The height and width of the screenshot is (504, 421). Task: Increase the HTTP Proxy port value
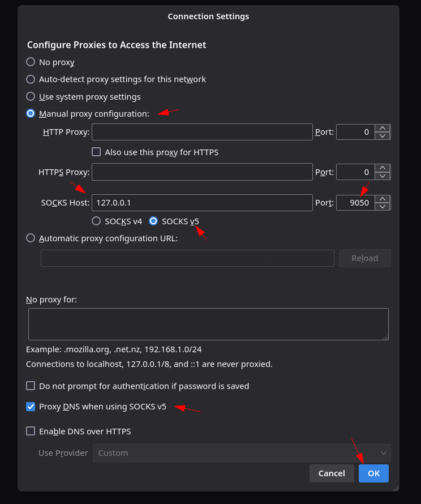(x=383, y=129)
